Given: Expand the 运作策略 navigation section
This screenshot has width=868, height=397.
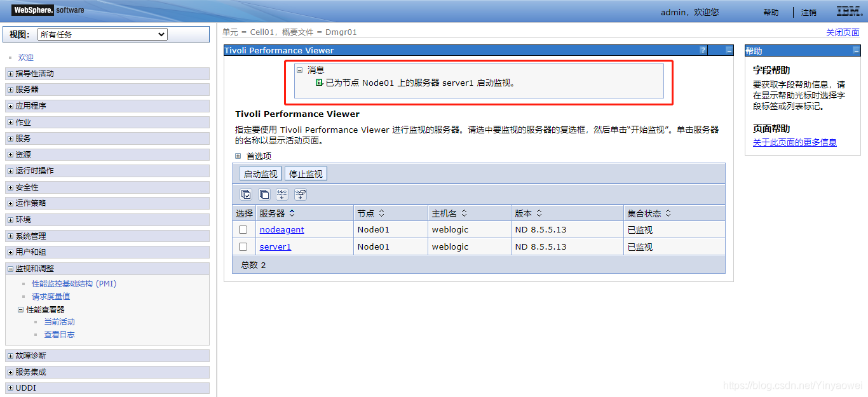Looking at the screenshot, I should (10, 203).
